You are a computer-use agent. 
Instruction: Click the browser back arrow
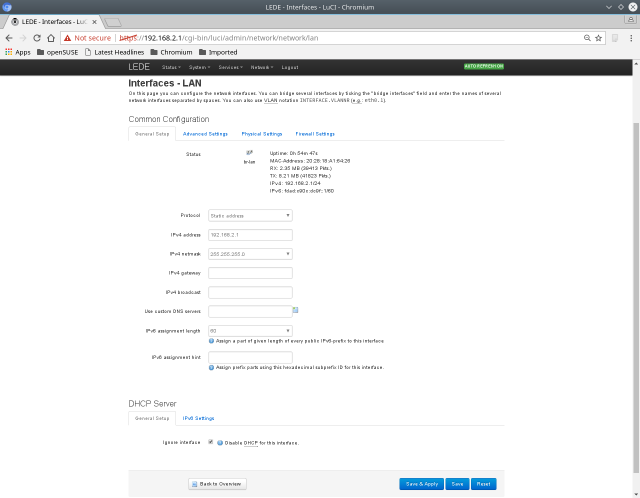[11, 37]
